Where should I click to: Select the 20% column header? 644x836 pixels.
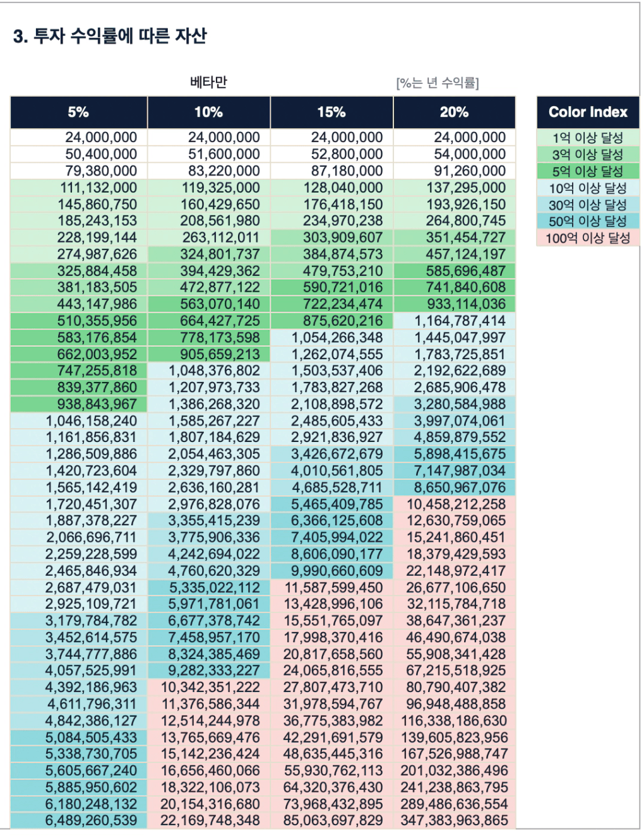pyautogui.click(x=454, y=112)
